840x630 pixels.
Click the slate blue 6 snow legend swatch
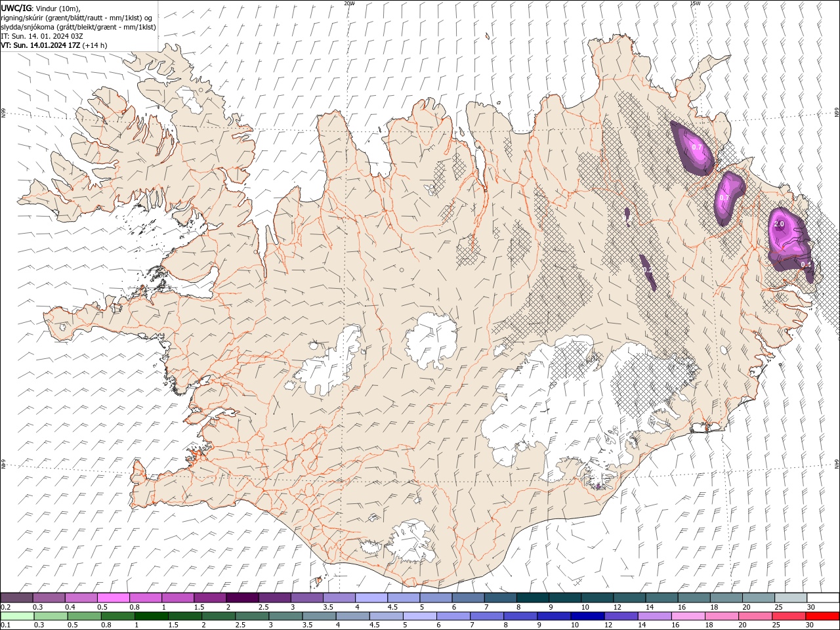pos(469,597)
